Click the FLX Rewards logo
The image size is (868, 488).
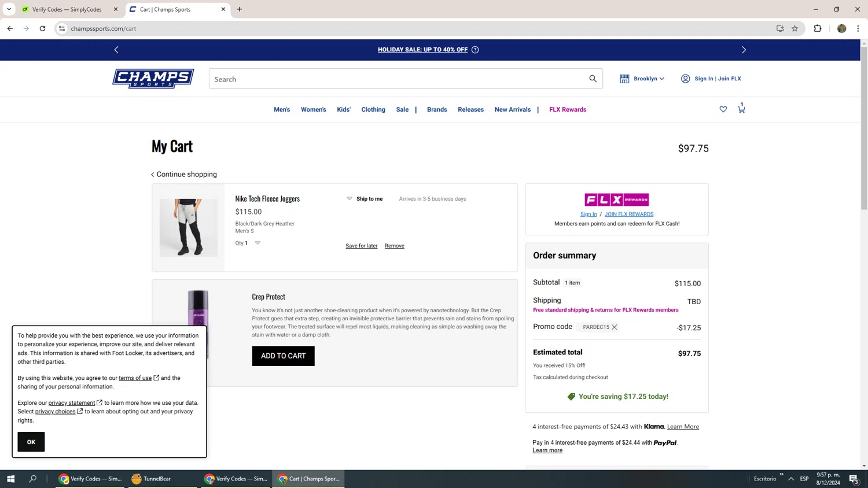pyautogui.click(x=617, y=199)
